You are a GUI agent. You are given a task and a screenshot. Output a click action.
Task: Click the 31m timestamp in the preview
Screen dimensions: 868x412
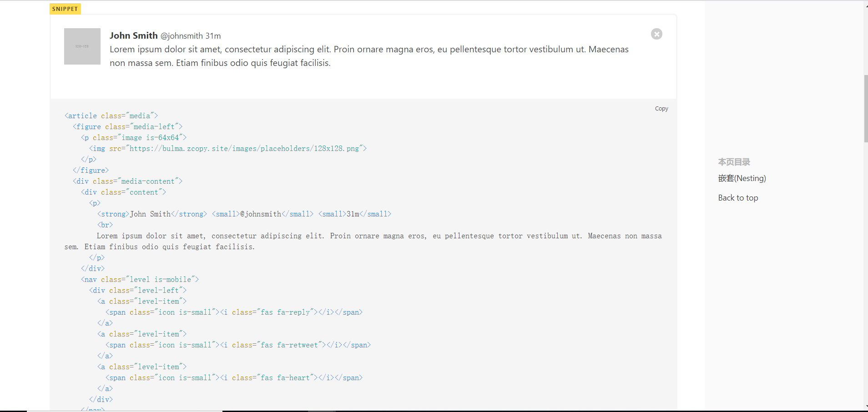213,36
